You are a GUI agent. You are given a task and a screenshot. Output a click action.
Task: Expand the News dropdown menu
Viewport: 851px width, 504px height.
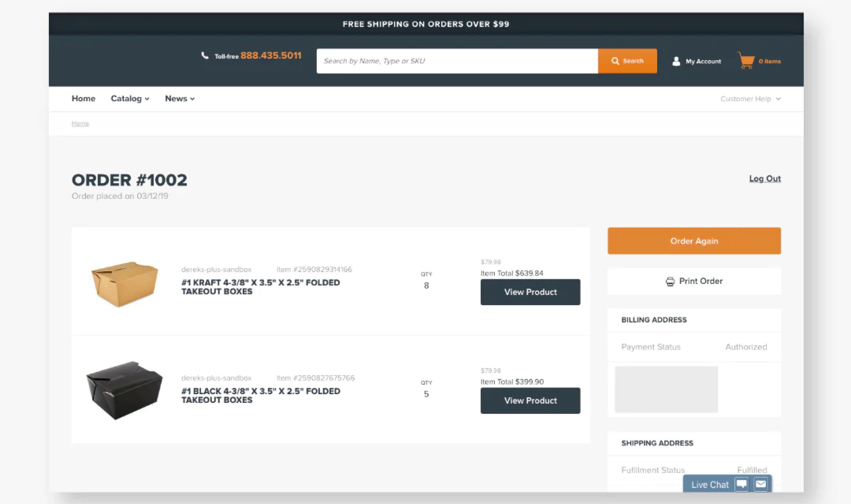click(180, 99)
